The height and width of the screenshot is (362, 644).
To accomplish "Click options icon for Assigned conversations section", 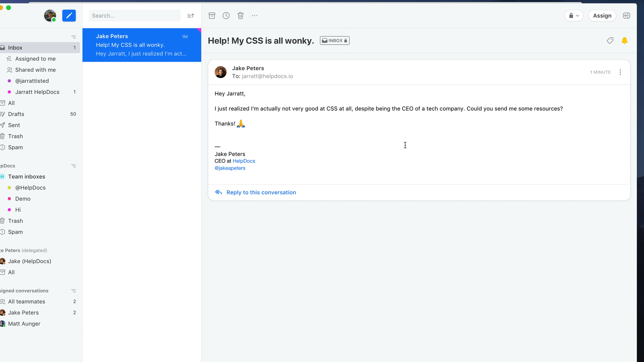I will [73, 291].
